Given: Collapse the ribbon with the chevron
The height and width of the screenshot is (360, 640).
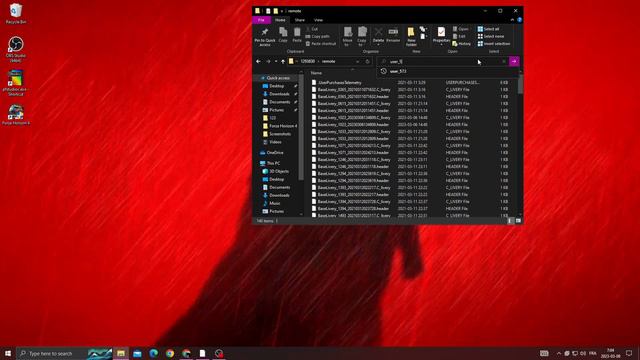Looking at the screenshot, I should click(x=512, y=20).
